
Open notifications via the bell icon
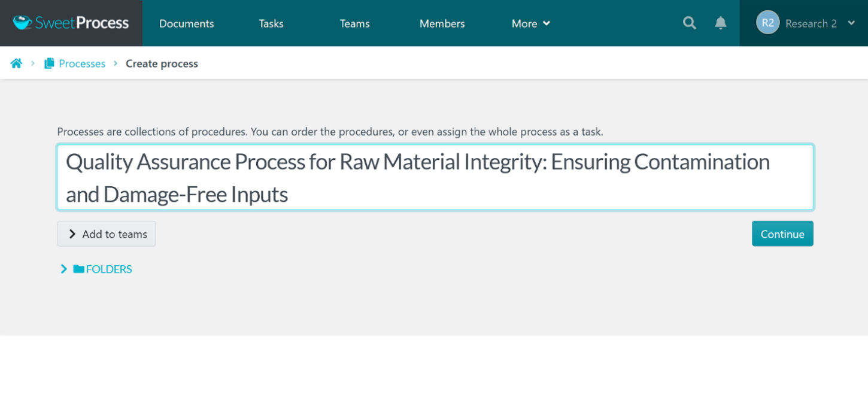(x=721, y=23)
